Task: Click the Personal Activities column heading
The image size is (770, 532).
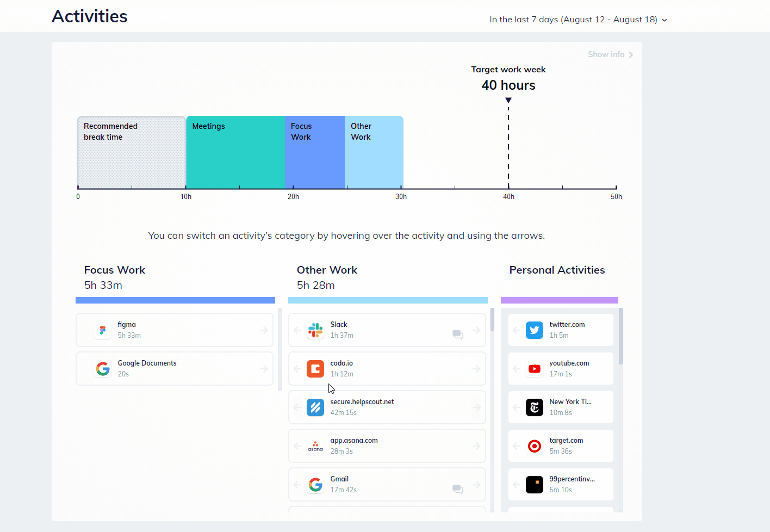Action: coord(557,270)
